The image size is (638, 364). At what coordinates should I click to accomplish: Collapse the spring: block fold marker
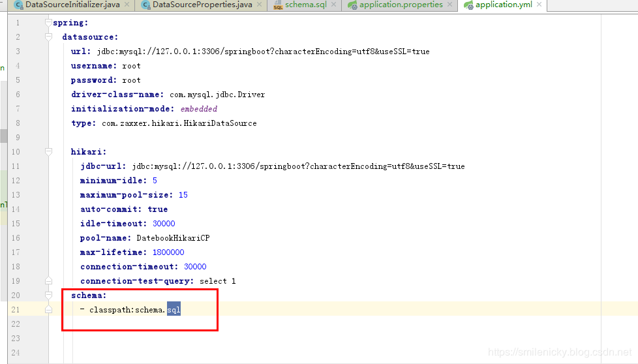tap(48, 23)
